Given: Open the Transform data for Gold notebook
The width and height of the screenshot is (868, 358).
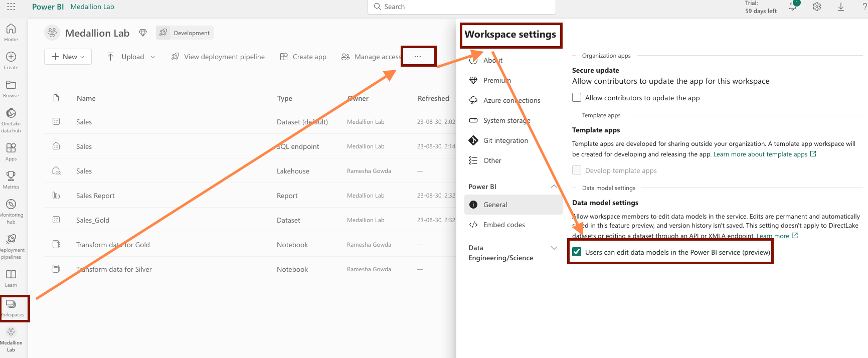Looking at the screenshot, I should coord(113,245).
